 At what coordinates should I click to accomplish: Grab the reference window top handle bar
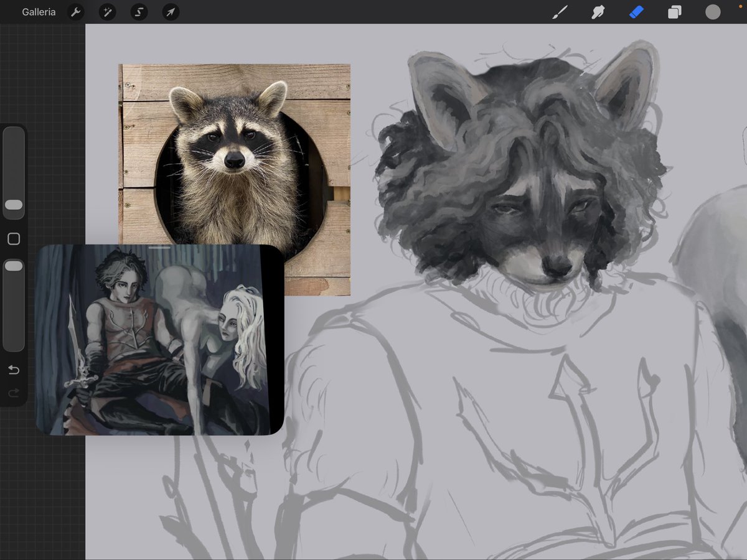tap(160, 248)
